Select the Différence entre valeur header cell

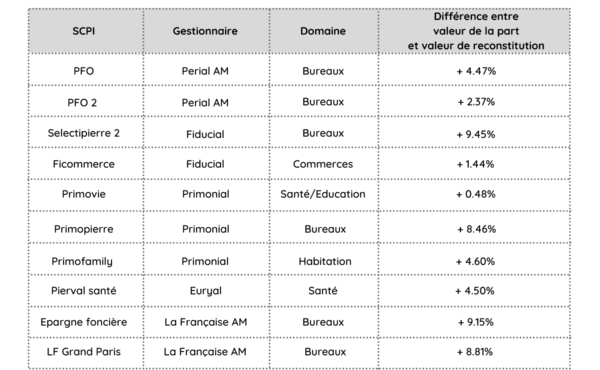pos(476,31)
